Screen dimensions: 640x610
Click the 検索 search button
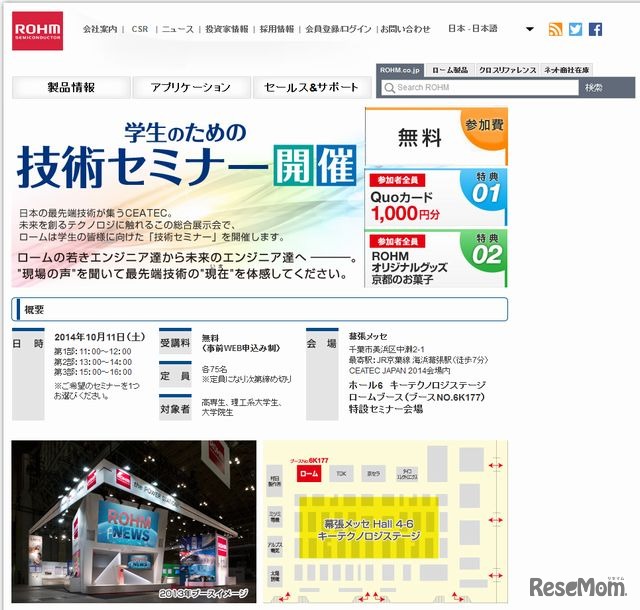[593, 87]
